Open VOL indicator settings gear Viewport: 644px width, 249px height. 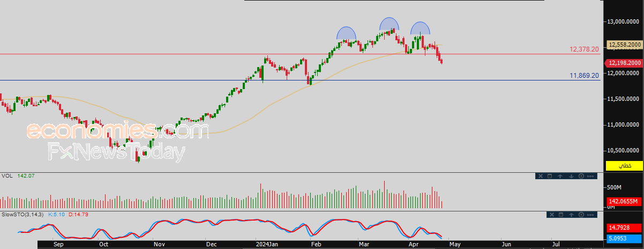click(581, 176)
